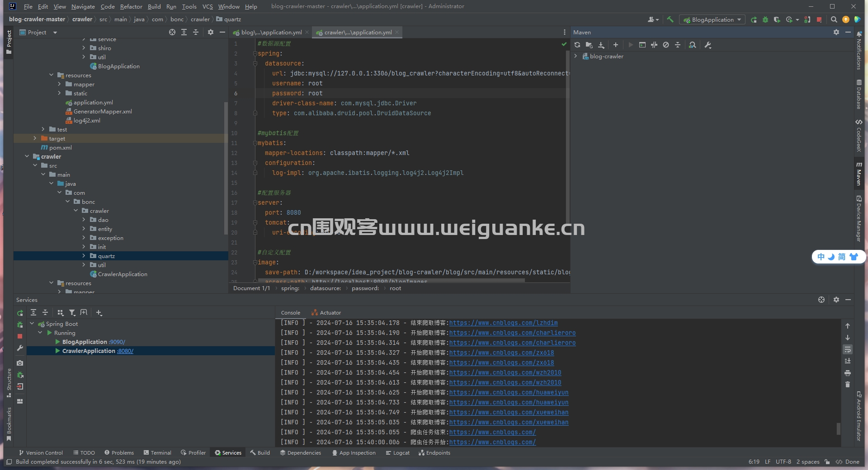The image size is (868, 470).
Task: Collapse all in Project tree toolbar
Action: pos(196,32)
